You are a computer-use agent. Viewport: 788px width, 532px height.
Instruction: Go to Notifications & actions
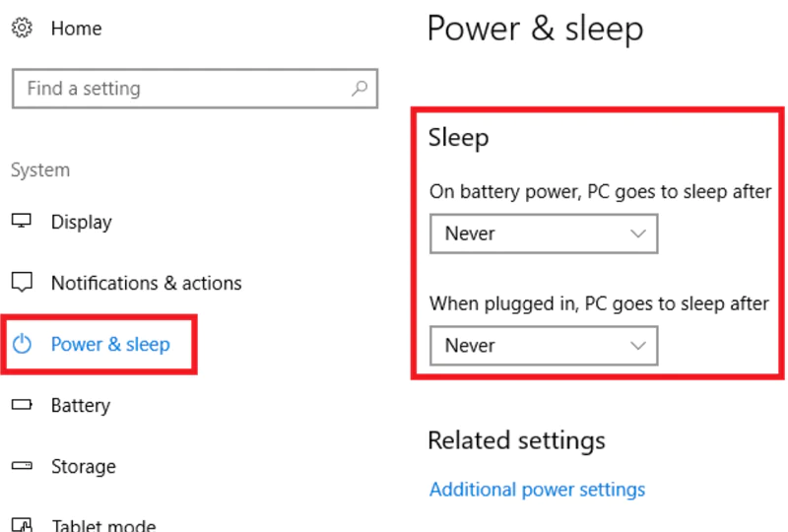point(146,283)
